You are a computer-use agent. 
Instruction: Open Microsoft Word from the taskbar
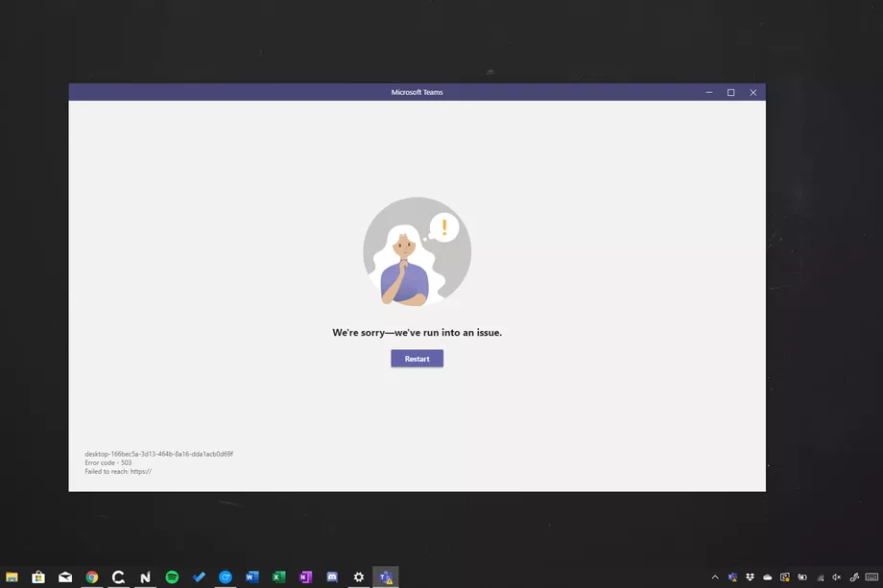coord(251,576)
